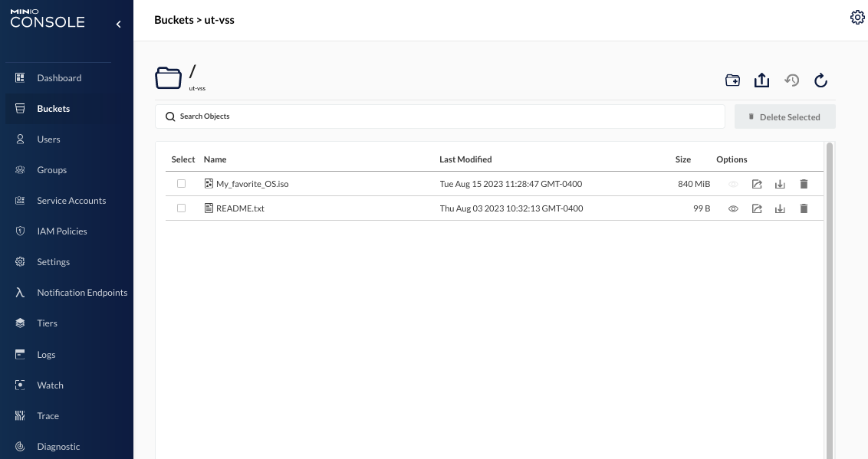Viewport: 868px width, 459px height.
Task: Click the Delete Selected button
Action: click(x=785, y=116)
